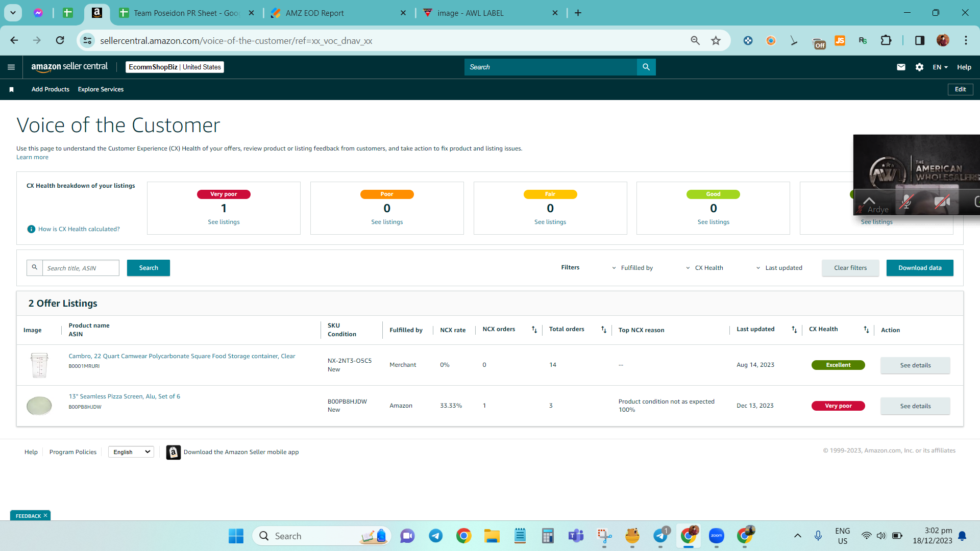This screenshot has width=980, height=551.
Task: Open the browser extensions puzzle icon
Action: (886, 40)
